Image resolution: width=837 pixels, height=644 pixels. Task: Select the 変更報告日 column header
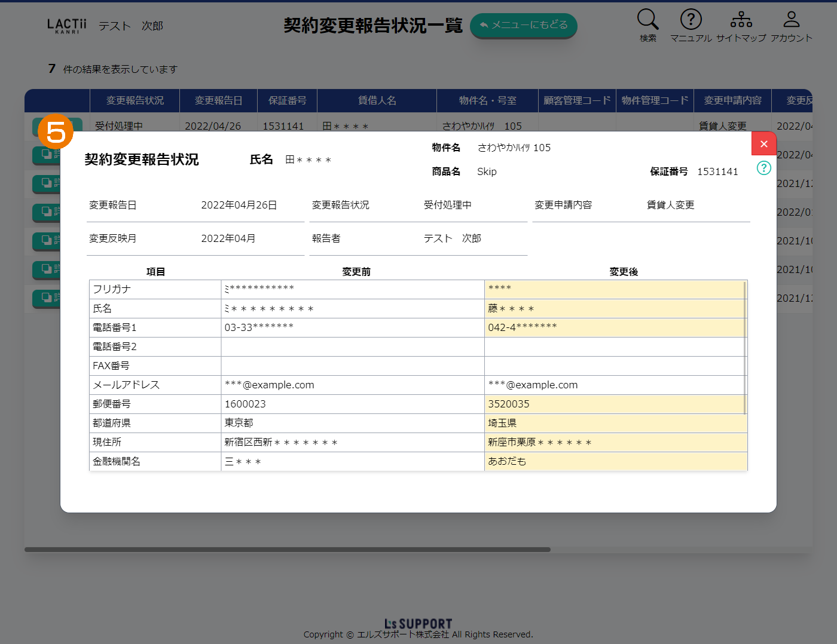coord(218,101)
